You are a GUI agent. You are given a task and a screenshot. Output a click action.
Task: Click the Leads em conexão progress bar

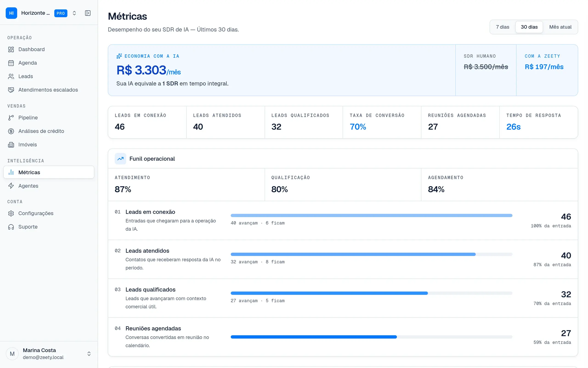[x=371, y=216]
